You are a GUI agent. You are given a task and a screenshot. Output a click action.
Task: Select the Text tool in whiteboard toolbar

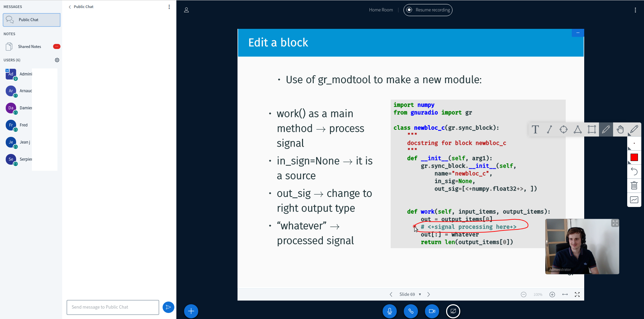click(x=535, y=129)
